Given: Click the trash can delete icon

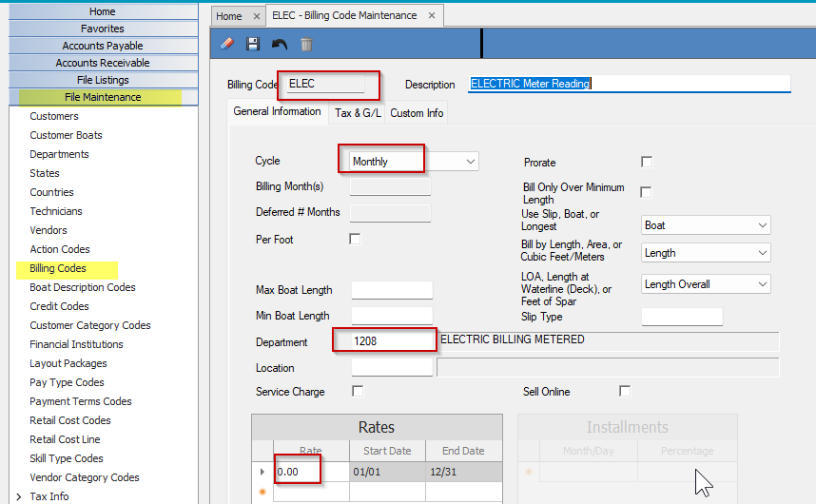Looking at the screenshot, I should click(x=305, y=44).
